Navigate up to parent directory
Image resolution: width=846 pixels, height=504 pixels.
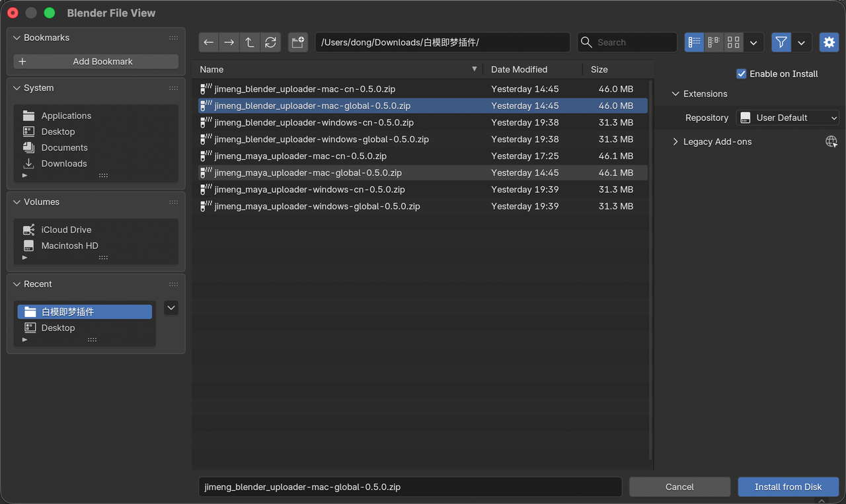point(250,42)
